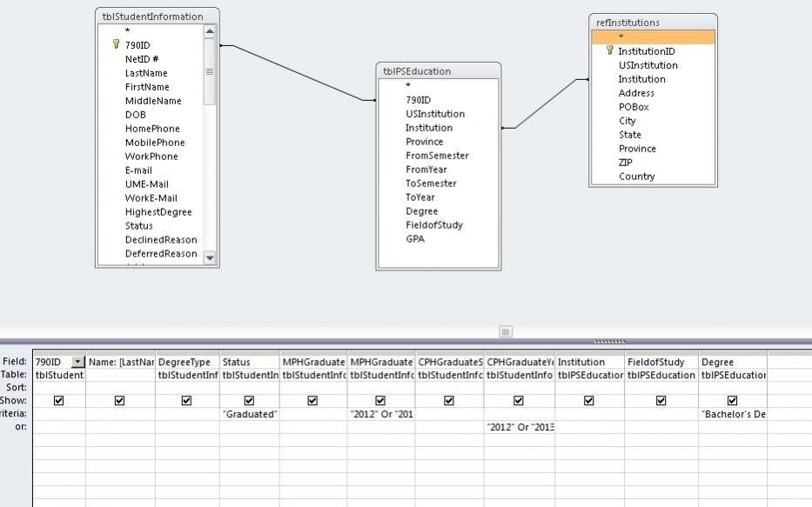Open the 790ID field dropdown arrow
The width and height of the screenshot is (812, 507).
click(77, 362)
